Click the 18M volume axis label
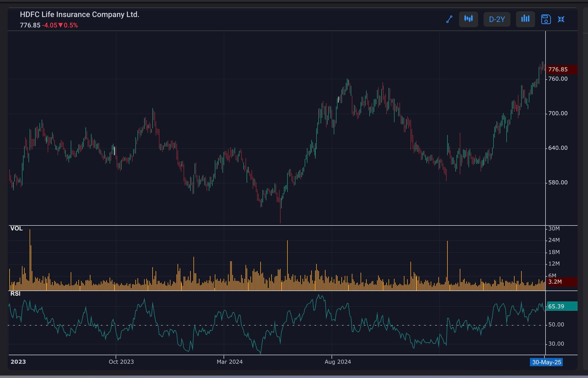 pyautogui.click(x=554, y=252)
